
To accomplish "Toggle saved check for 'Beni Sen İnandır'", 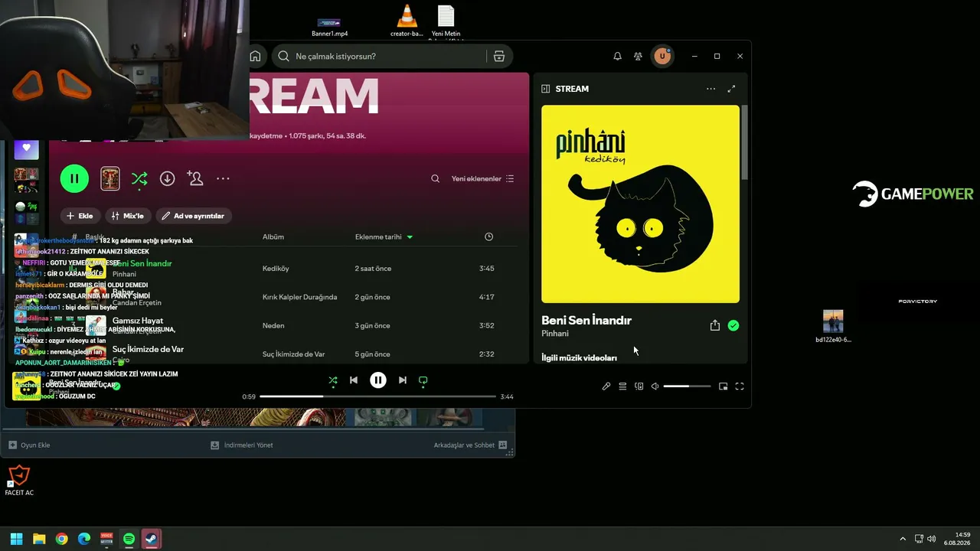I will pyautogui.click(x=733, y=325).
